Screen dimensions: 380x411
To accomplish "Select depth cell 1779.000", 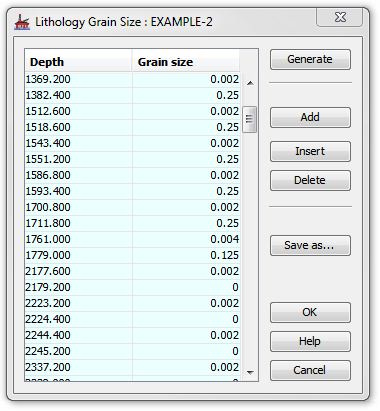I will 79,255.
